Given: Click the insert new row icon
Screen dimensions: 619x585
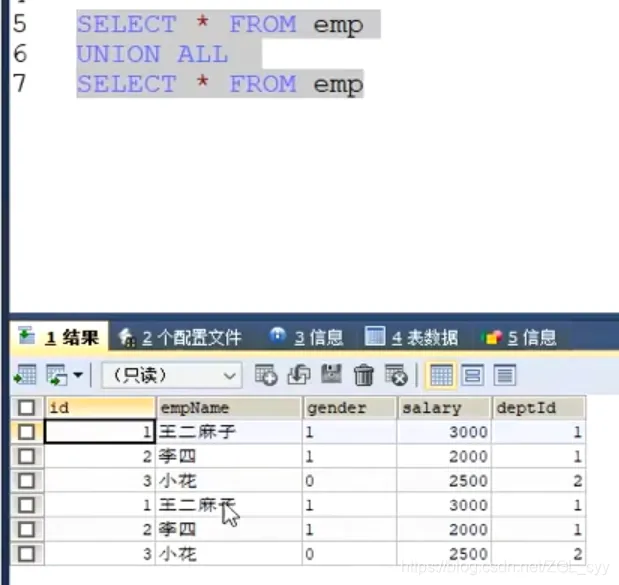Looking at the screenshot, I should click(x=266, y=375).
